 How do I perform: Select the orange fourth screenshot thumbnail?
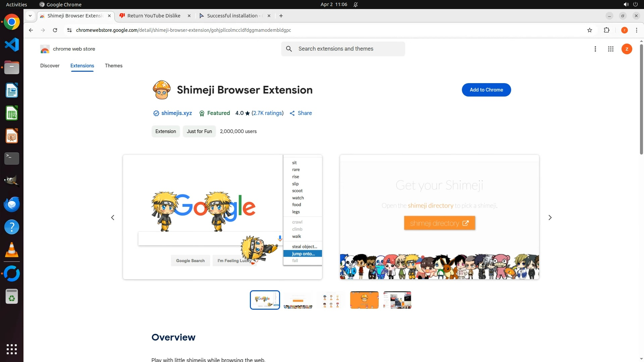click(x=364, y=300)
